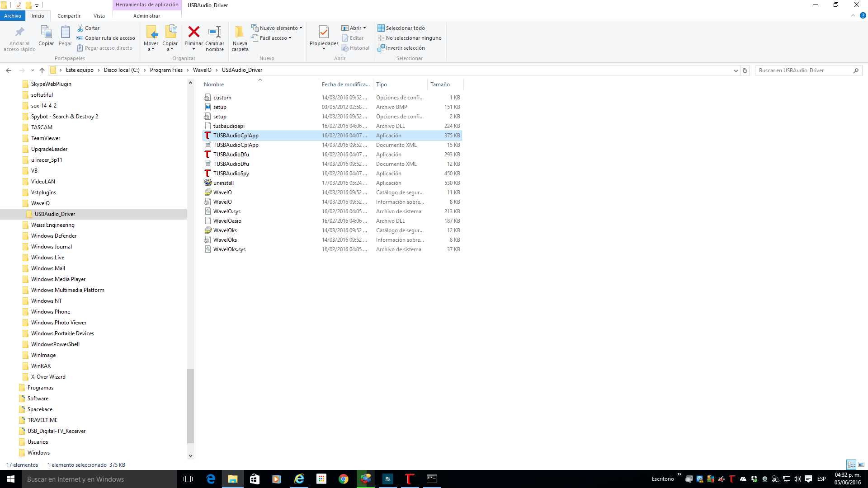868x488 pixels.
Task: Click WaveIO in the breadcrumb path
Action: (x=202, y=70)
